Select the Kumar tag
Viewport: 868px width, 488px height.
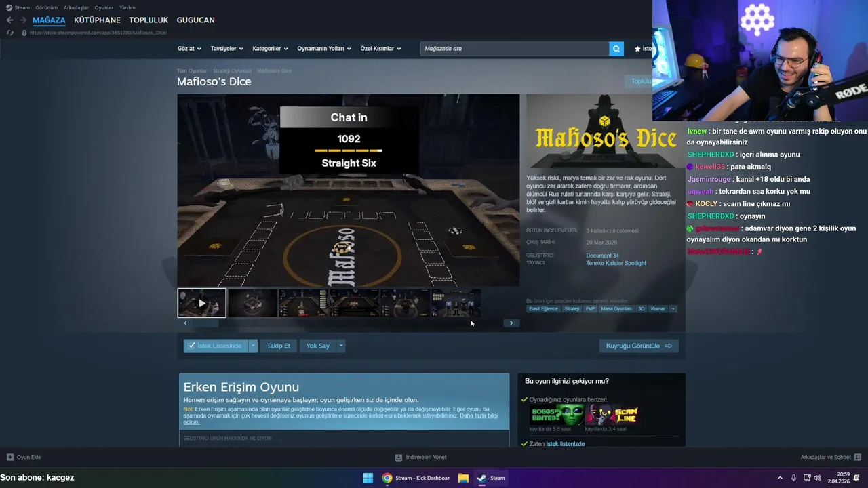click(658, 308)
